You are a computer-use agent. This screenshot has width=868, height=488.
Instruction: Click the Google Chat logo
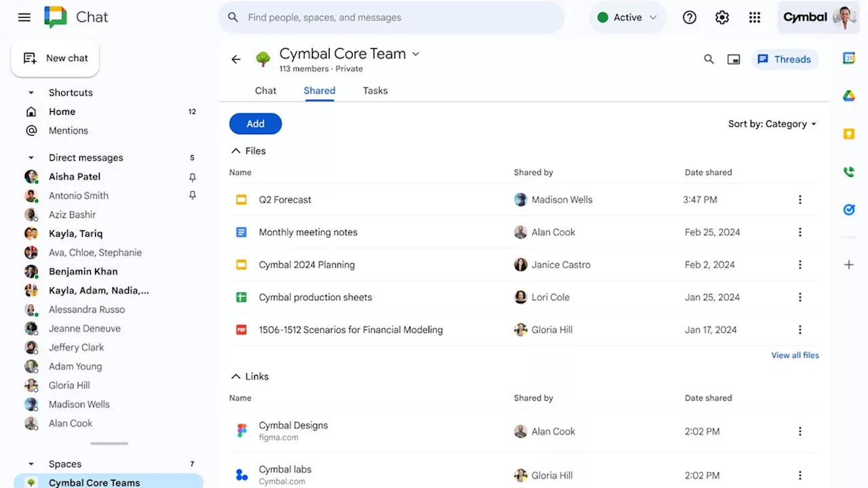tap(56, 17)
